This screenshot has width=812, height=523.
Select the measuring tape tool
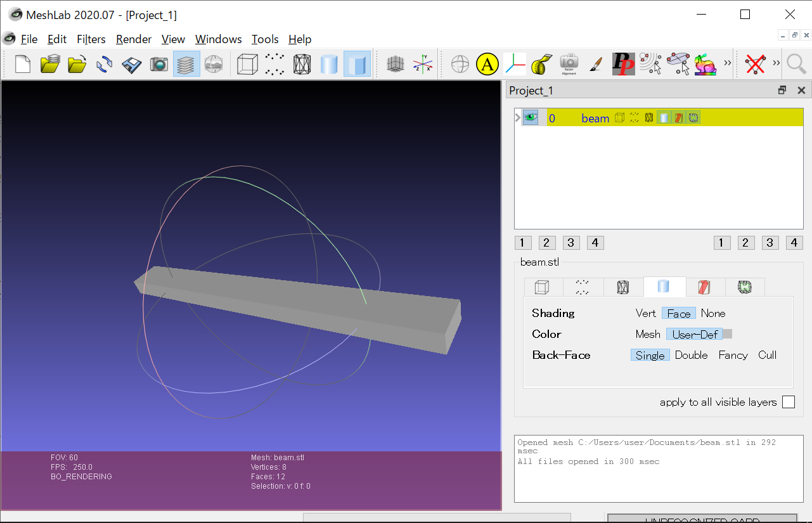pos(541,64)
